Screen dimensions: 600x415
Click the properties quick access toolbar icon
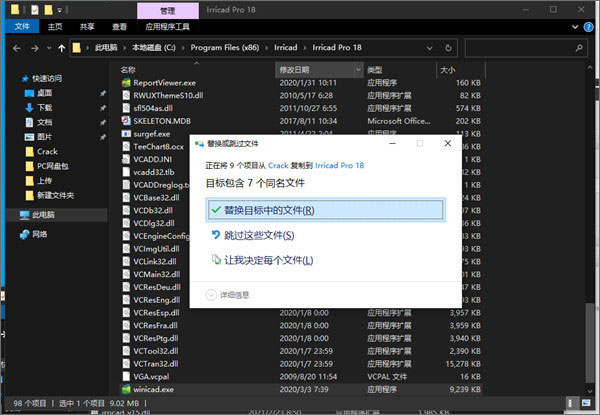pyautogui.click(x=35, y=10)
